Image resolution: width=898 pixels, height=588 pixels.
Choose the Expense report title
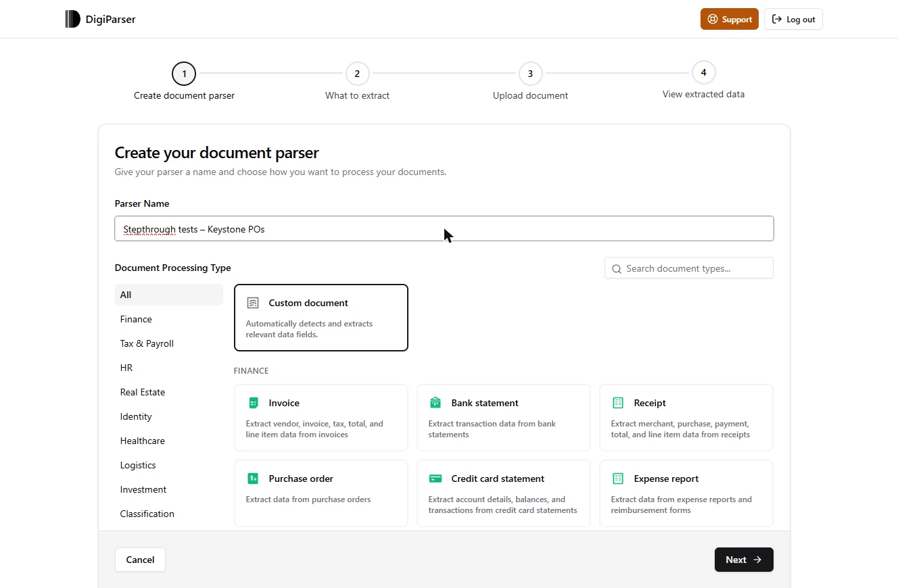click(x=666, y=479)
